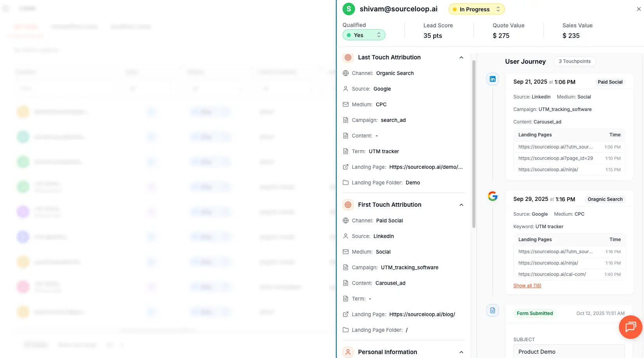The width and height of the screenshot is (644, 358).
Task: Click the hamburger menu icon at top left
Action: click(6, 8)
